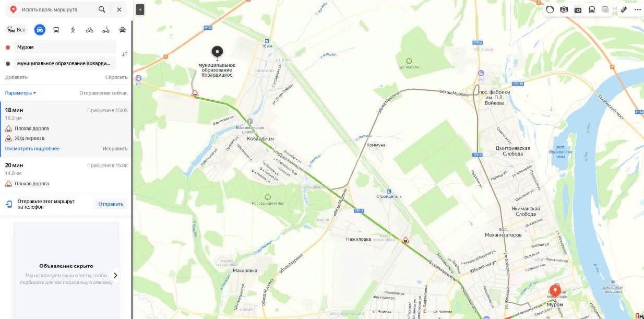Send the route with Отправить button
The image size is (644, 319).
111,204
